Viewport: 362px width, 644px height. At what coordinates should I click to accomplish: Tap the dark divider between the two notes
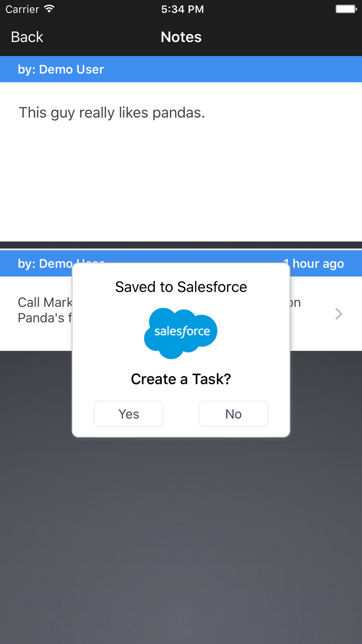coord(181,245)
